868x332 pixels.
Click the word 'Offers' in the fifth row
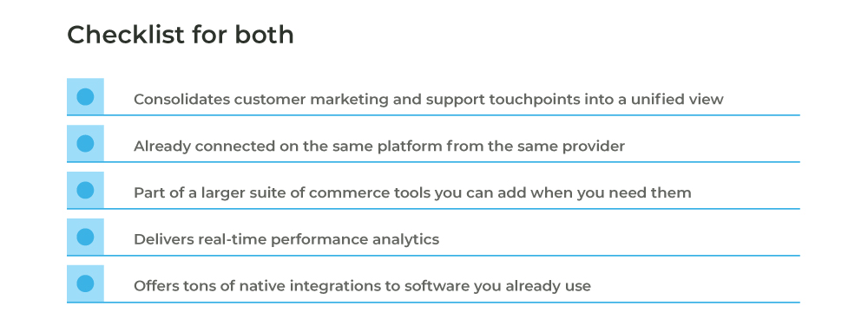tap(155, 286)
